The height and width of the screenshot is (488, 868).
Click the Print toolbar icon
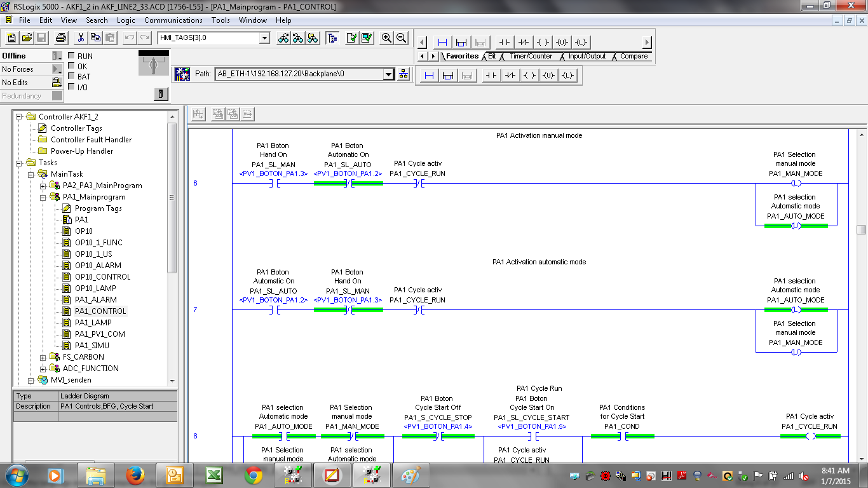[61, 38]
